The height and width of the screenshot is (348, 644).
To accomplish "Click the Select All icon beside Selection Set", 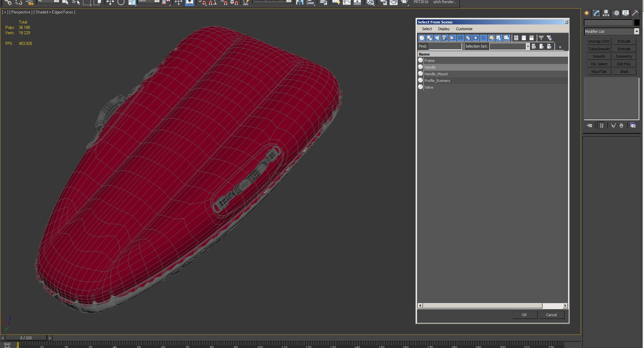I will point(534,46).
